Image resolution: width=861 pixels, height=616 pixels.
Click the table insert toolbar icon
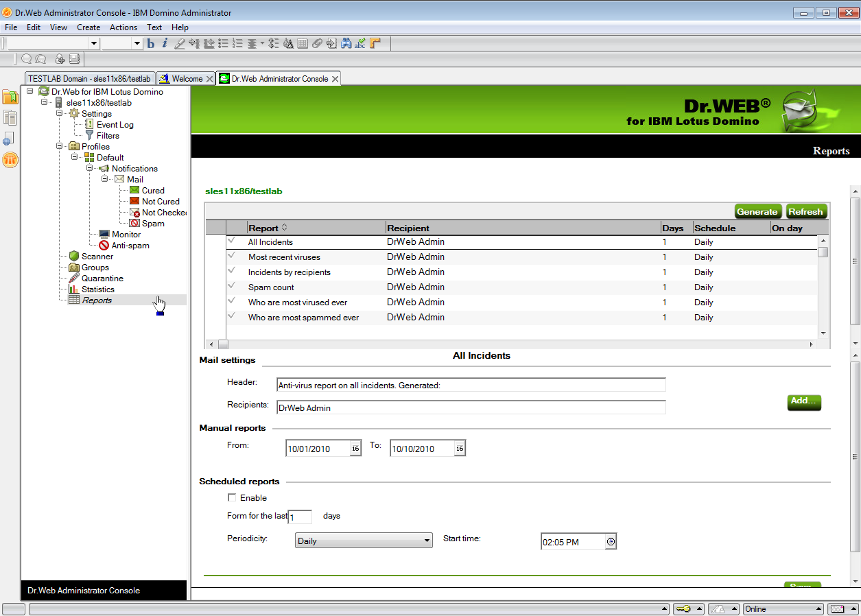(x=303, y=43)
